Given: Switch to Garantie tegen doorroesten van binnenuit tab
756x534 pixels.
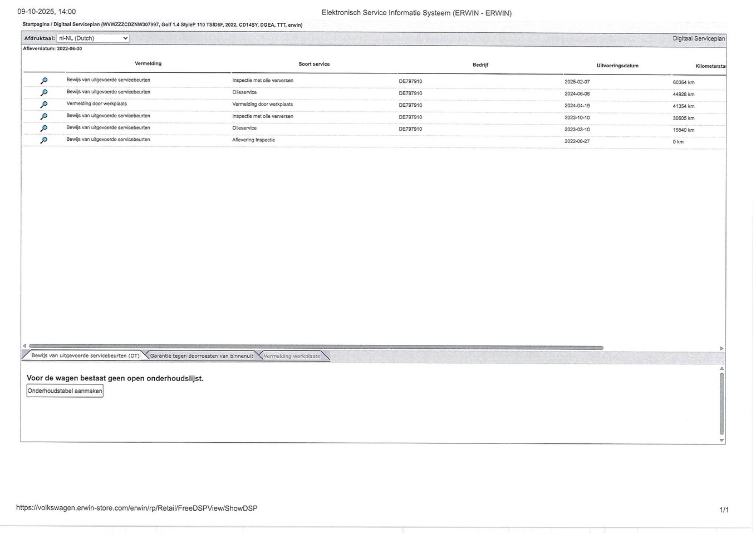Looking at the screenshot, I should [x=202, y=356].
